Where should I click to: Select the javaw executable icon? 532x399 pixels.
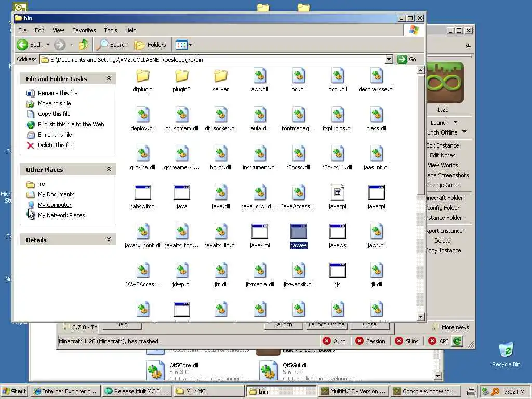click(x=299, y=231)
